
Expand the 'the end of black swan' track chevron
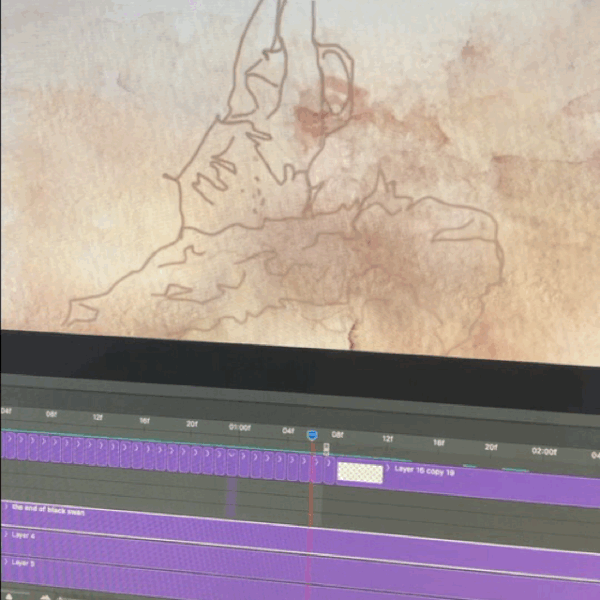point(6,506)
